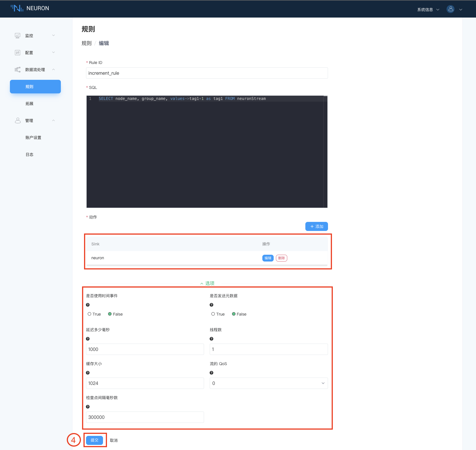This screenshot has height=450, width=476.
Task: Show help icon for 流的 QoS
Action: (211, 373)
